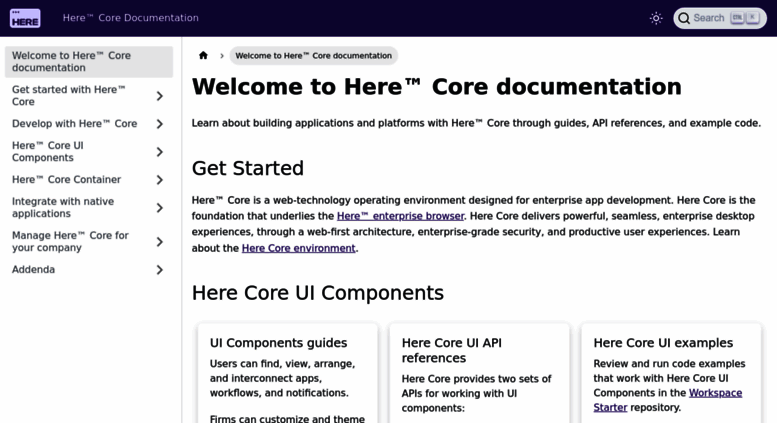
Task: Expand Integrate with native applications chevron
Action: pos(160,208)
